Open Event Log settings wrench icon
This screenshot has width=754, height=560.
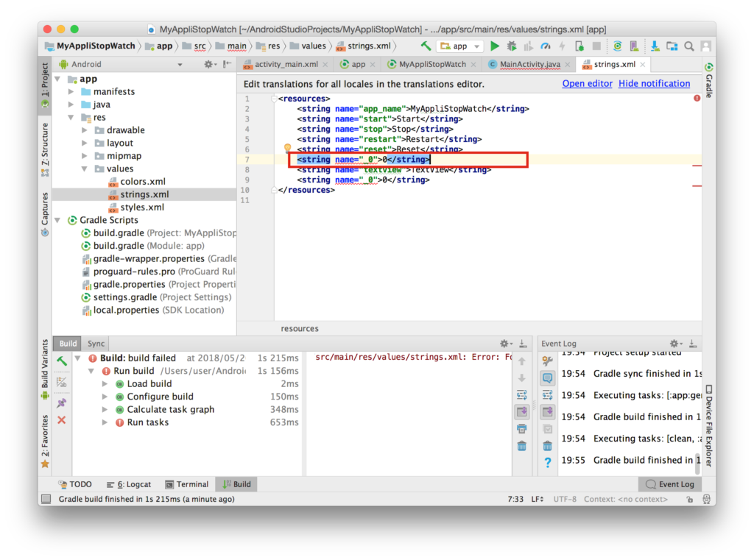(x=547, y=361)
